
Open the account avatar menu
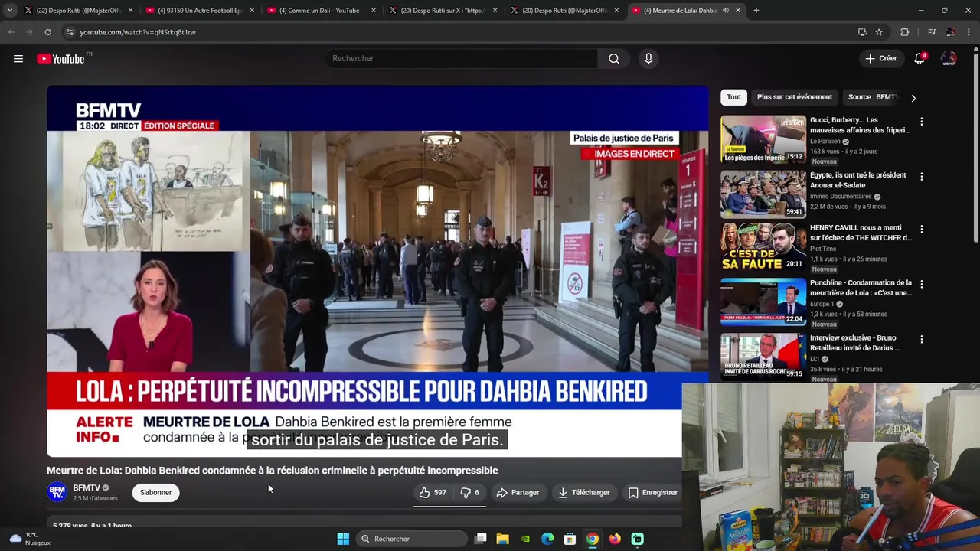949,59
